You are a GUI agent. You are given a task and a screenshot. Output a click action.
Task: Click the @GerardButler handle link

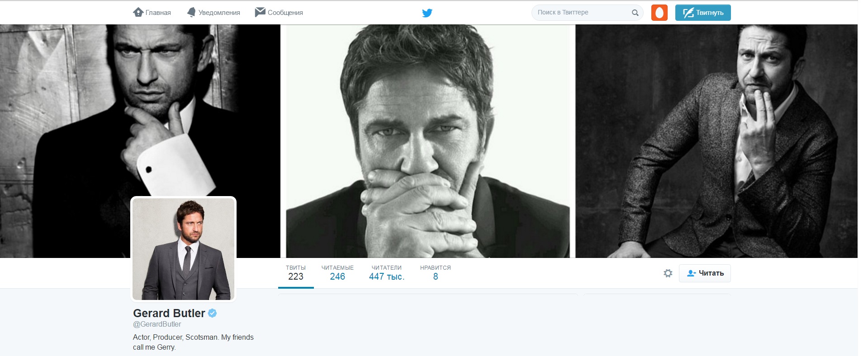157,324
